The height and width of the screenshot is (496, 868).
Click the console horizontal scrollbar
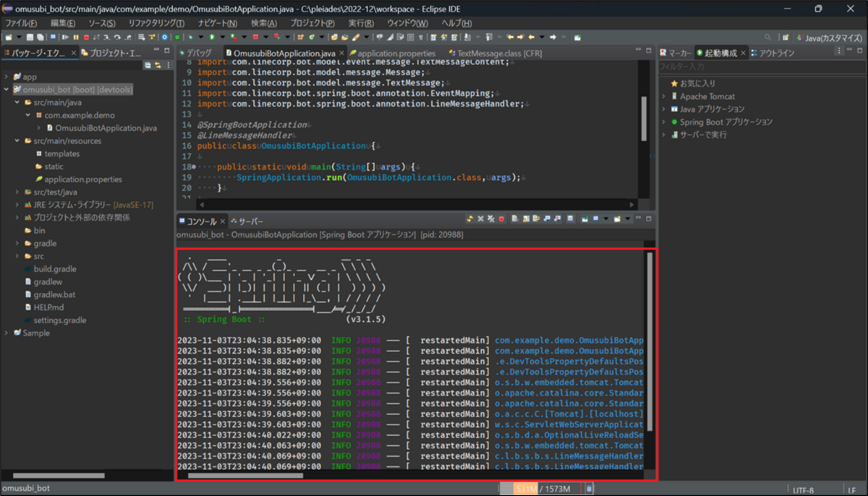click(x=245, y=474)
